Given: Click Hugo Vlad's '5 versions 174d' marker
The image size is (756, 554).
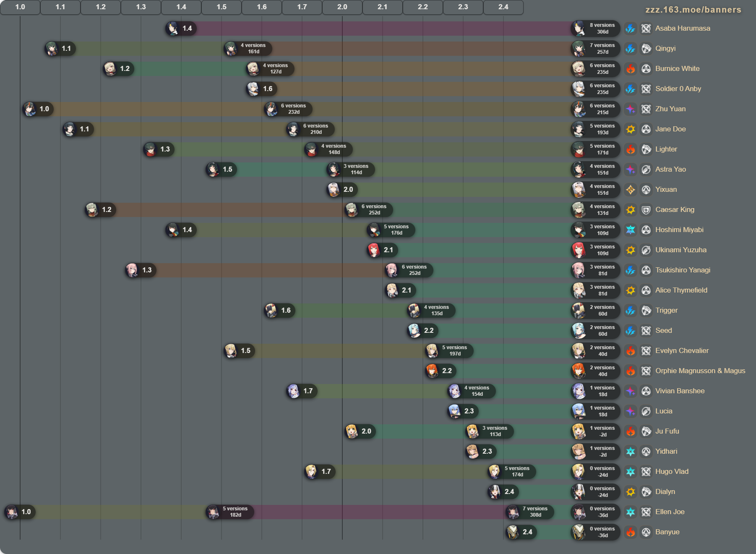Looking at the screenshot, I should point(512,472).
